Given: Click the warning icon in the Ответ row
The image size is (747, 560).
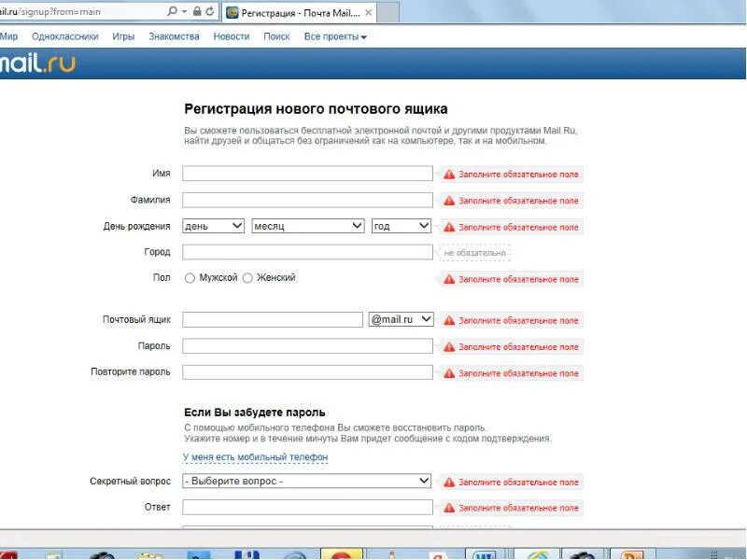Looking at the screenshot, I should 449,508.
